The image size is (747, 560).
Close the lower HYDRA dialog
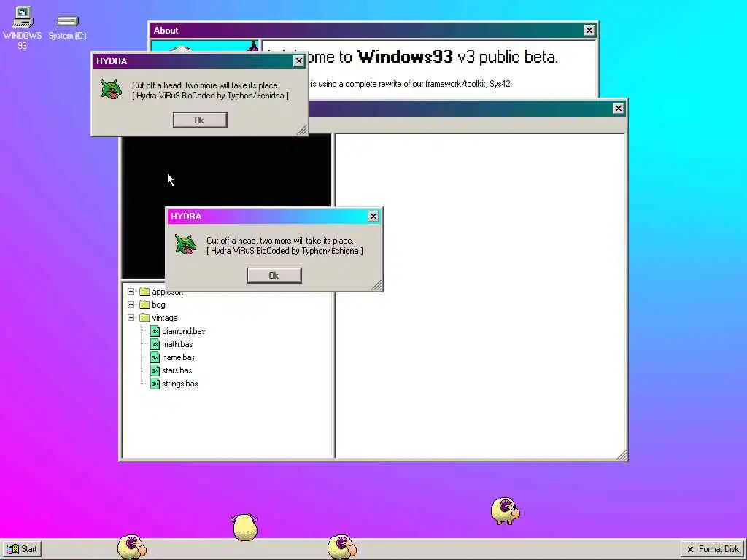[x=373, y=216]
